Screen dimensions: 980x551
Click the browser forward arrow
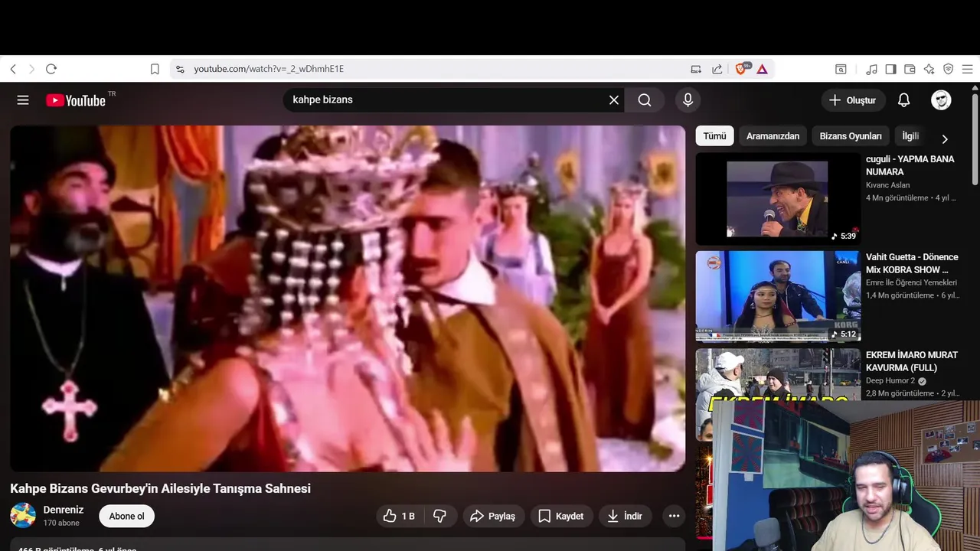[x=31, y=69]
